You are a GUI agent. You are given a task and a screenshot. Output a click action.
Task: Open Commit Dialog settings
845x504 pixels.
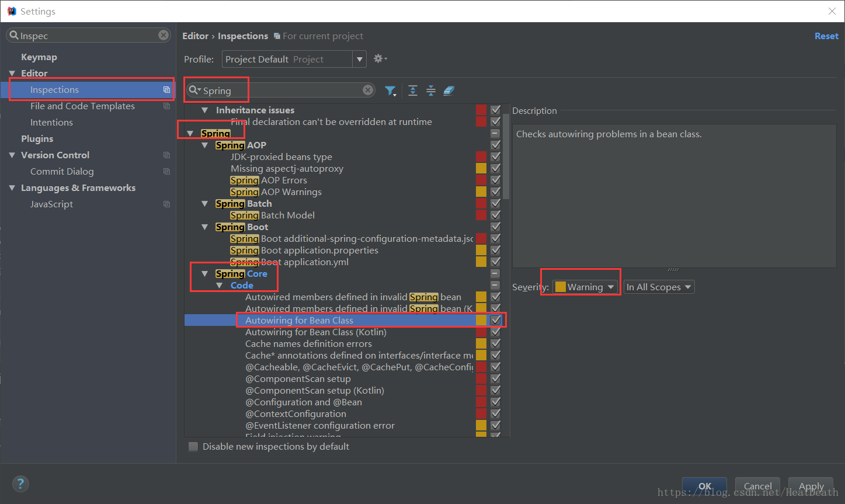[x=62, y=172]
